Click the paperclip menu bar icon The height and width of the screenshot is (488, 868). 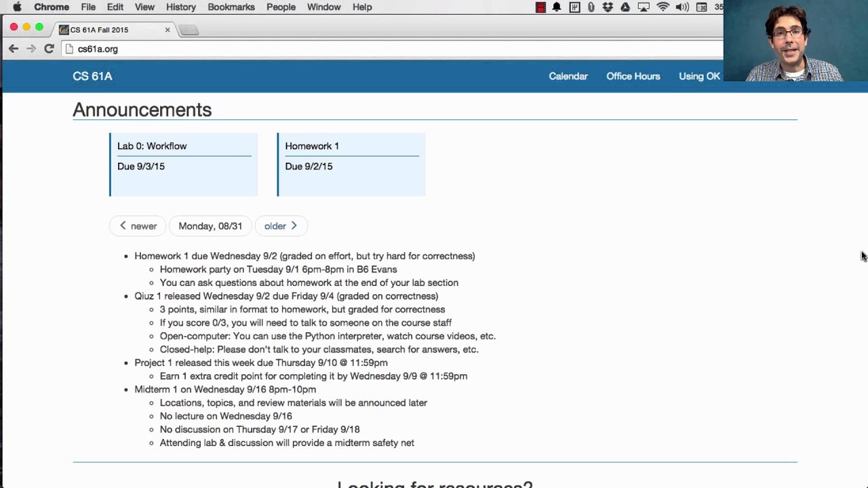[x=591, y=7]
